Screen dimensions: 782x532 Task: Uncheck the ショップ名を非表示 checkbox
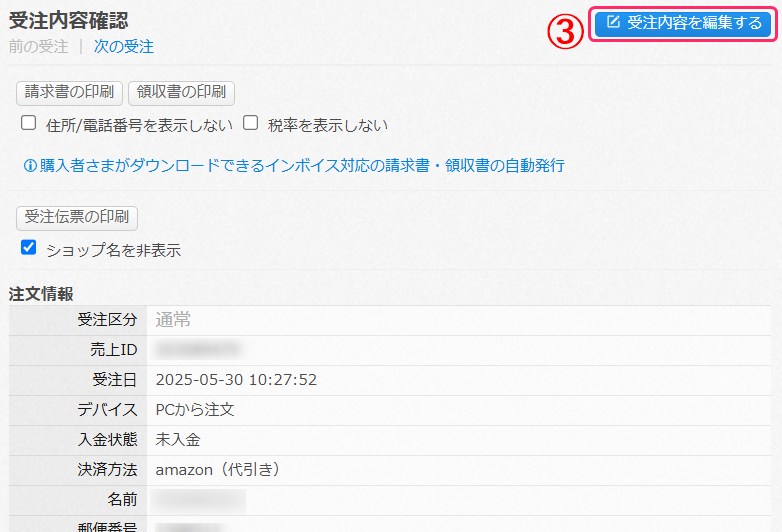point(29,248)
